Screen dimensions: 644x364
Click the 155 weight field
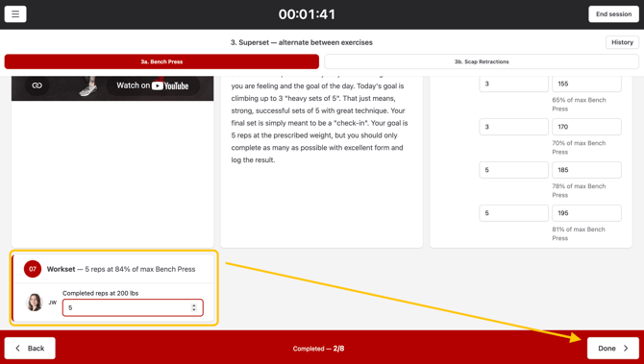586,84
